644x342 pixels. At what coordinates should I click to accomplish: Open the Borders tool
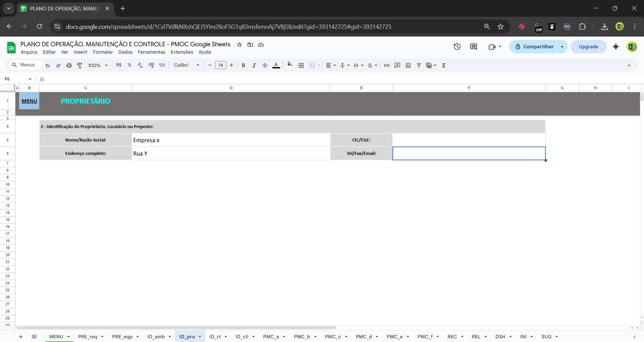(301, 65)
